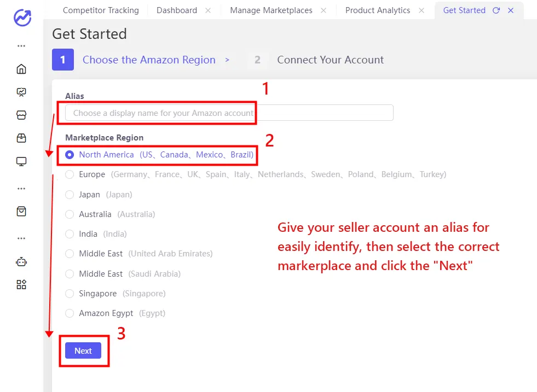537x392 pixels.
Task: Click the monitor icon in the sidebar
Action: pyautogui.click(x=21, y=161)
